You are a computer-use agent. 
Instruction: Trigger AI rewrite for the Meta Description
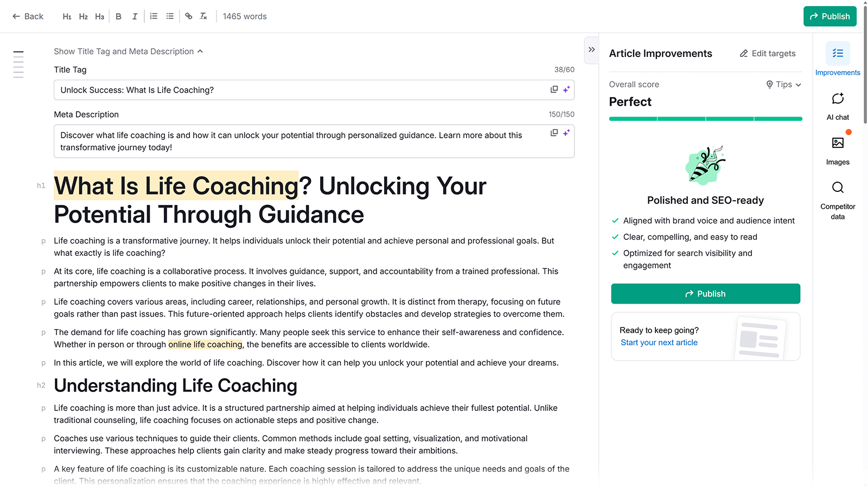click(x=566, y=132)
